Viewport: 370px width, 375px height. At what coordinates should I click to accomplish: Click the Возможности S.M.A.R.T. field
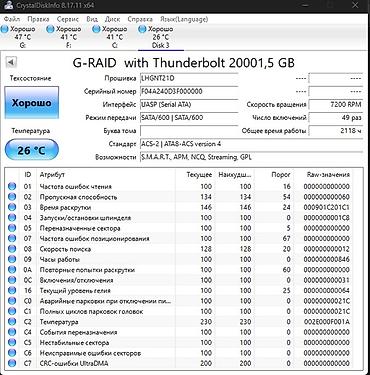coord(252,157)
